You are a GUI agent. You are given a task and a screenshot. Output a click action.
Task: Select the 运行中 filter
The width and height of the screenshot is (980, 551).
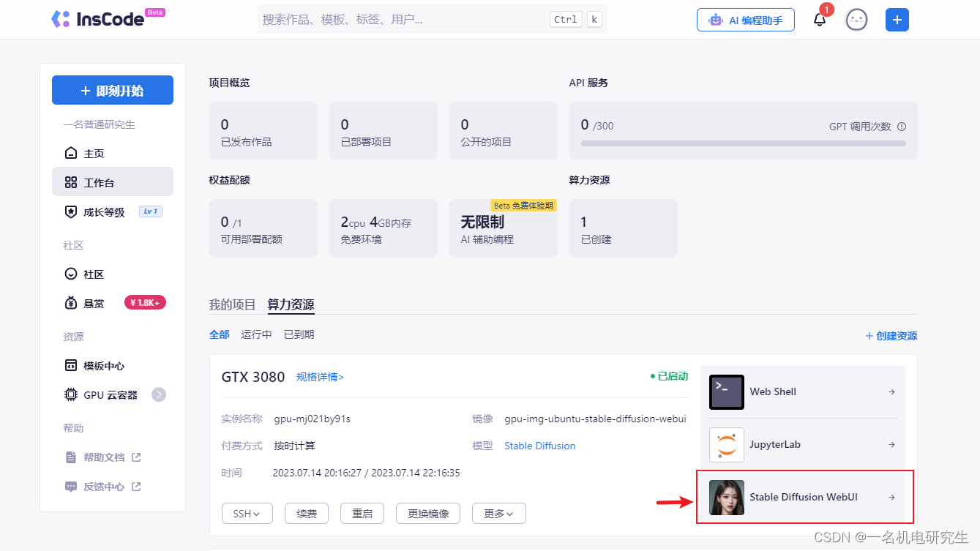256,334
